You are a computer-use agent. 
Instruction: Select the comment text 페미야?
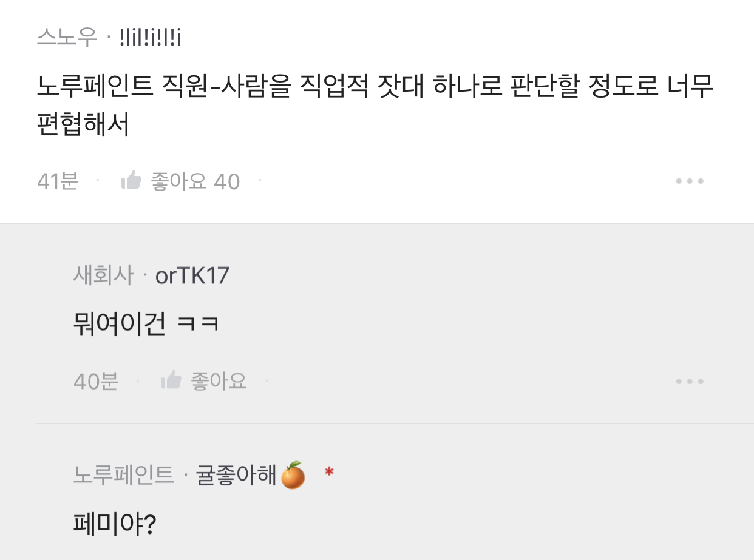pos(116,523)
